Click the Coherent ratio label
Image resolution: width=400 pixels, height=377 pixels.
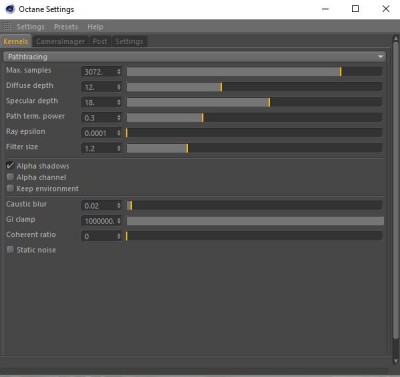click(31, 235)
